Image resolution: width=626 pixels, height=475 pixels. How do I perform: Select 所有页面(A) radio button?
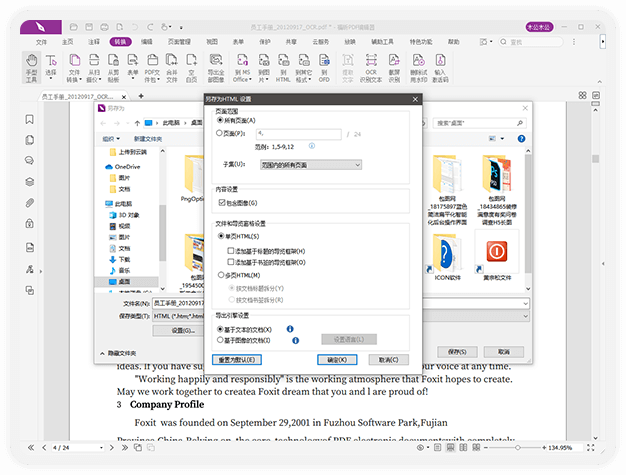220,120
